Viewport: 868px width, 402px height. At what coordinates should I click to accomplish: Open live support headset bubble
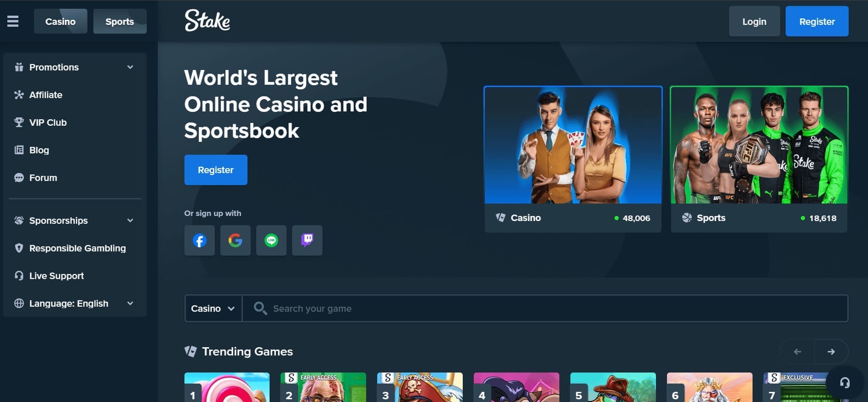pyautogui.click(x=845, y=383)
